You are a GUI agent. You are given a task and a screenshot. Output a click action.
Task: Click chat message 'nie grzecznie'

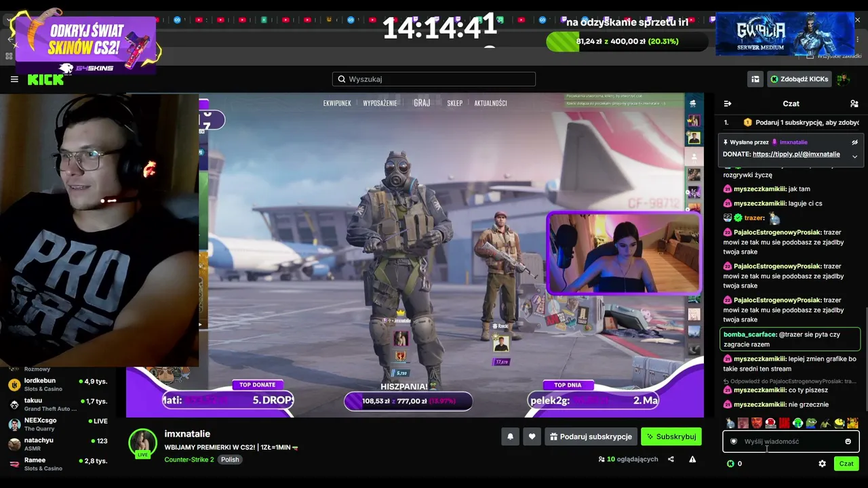pos(808,405)
